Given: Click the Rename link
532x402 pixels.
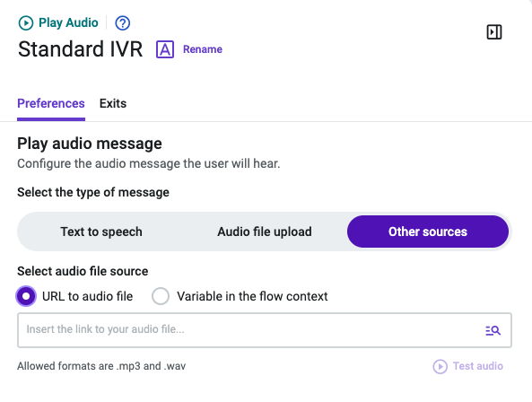Looking at the screenshot, I should (203, 49).
